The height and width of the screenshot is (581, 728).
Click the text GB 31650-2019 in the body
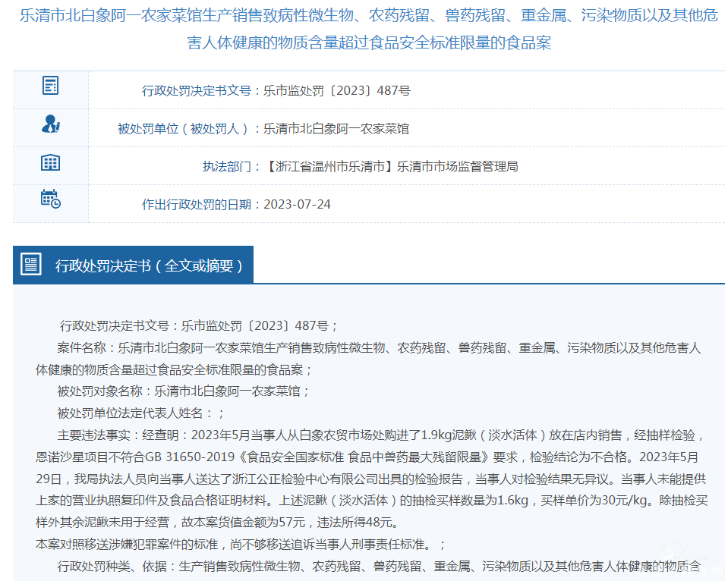point(190,457)
